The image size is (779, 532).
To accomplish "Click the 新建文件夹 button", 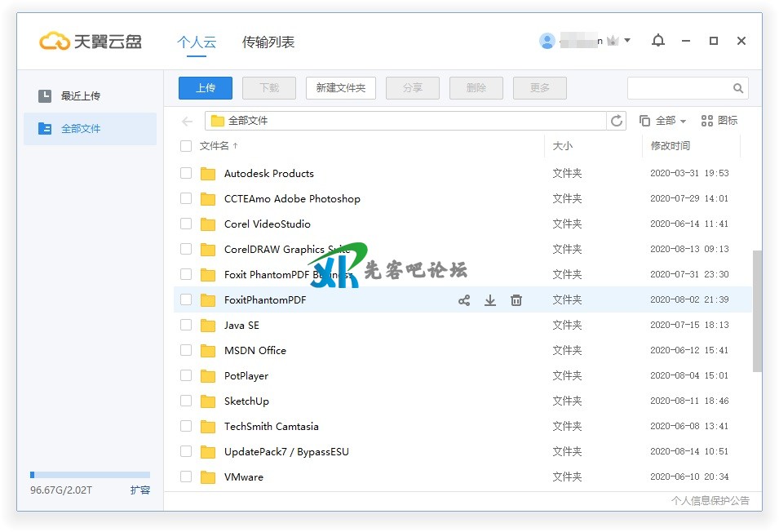I will point(341,88).
